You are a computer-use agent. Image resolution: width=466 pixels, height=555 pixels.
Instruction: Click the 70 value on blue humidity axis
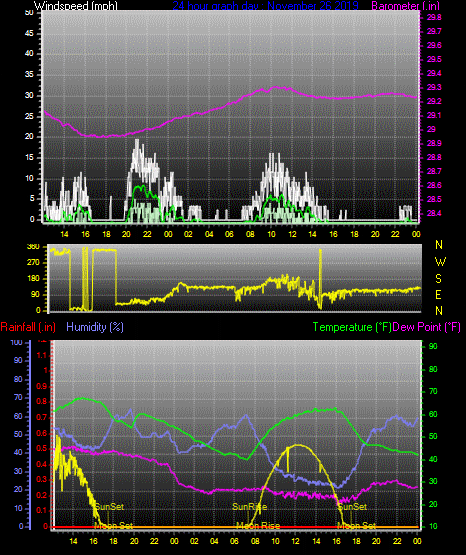18,397
